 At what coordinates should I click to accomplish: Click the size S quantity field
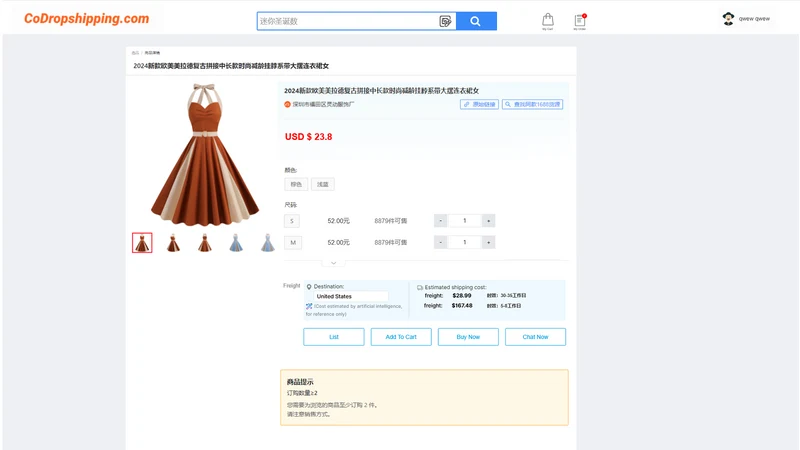[464, 220]
